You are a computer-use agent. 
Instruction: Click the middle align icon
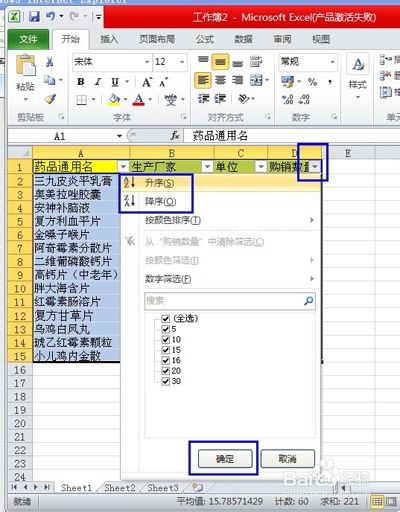click(220, 62)
